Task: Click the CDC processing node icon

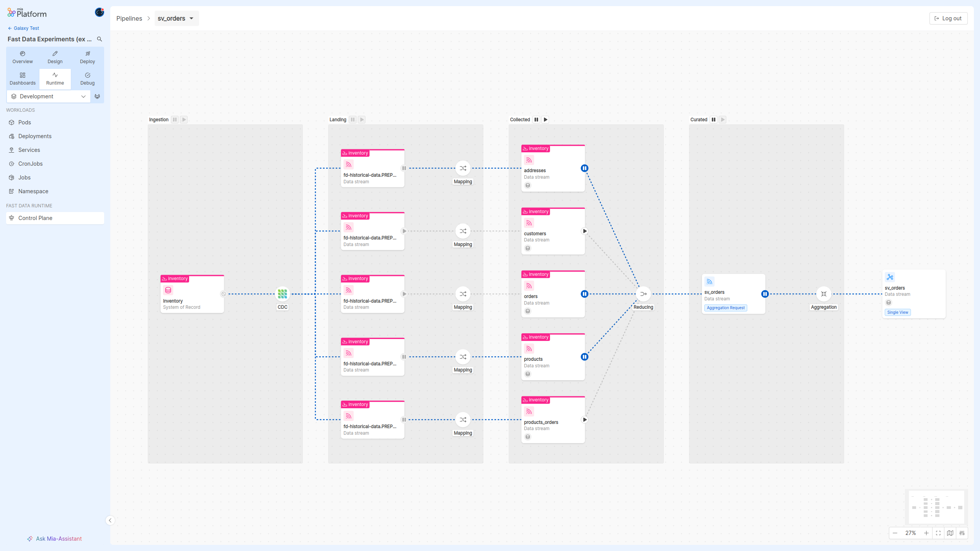Action: [x=282, y=294]
